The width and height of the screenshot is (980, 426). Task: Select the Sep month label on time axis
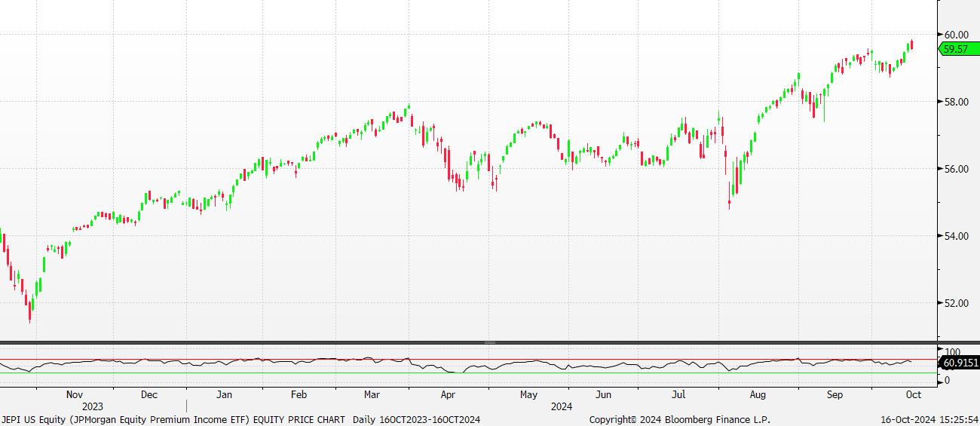click(835, 394)
